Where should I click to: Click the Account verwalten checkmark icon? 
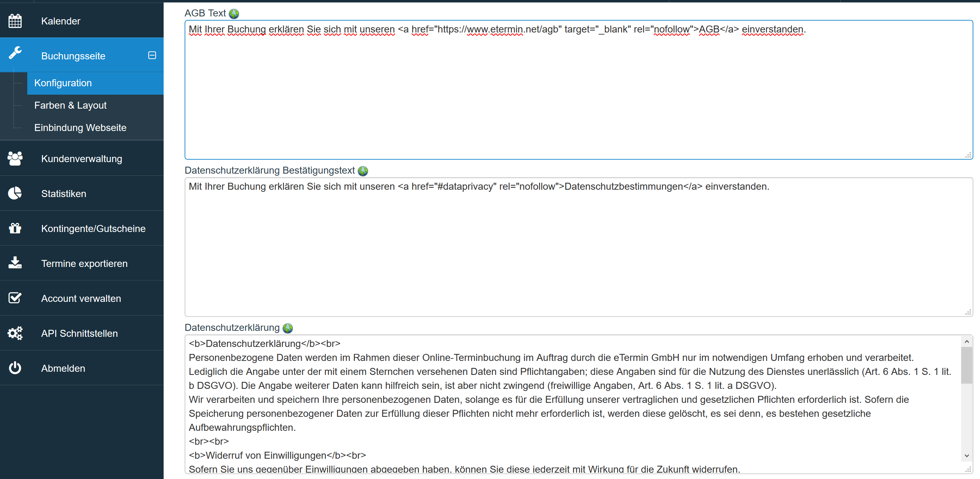click(x=15, y=298)
